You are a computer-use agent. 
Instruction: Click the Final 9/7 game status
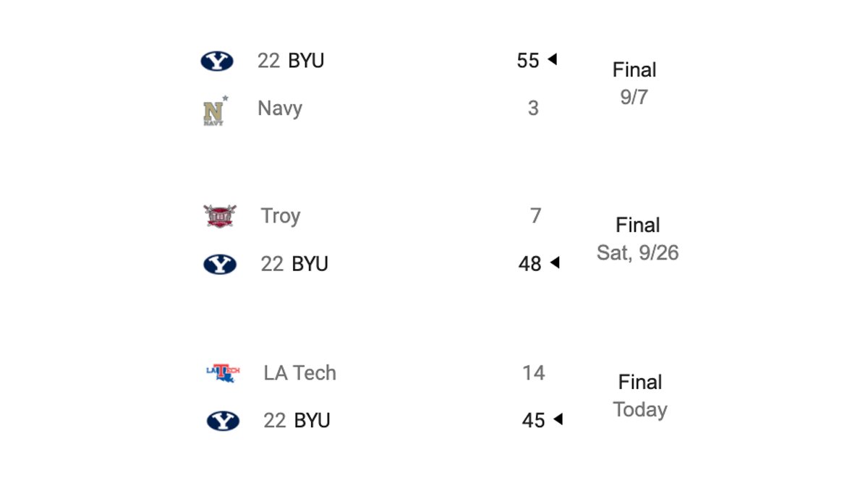tap(634, 83)
